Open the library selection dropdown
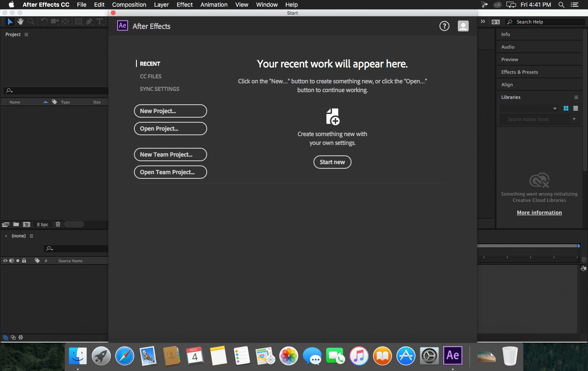The width and height of the screenshot is (588, 371). 529,108
